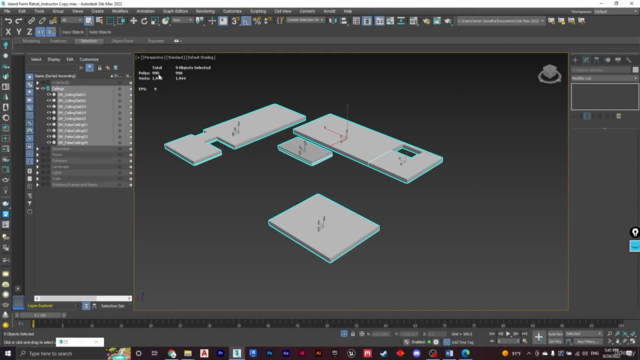640x360 pixels.
Task: Activate the Select and Scale tool
Action: (x=155, y=21)
